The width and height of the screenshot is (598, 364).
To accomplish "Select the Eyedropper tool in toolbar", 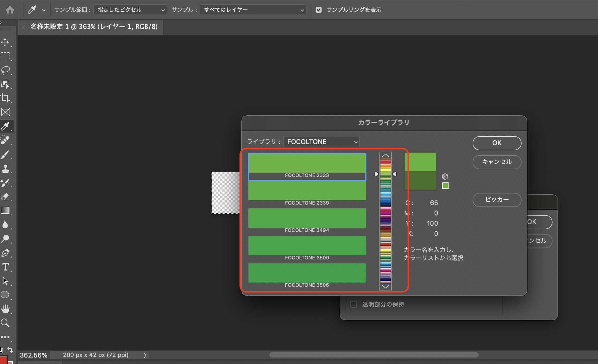I will tap(5, 126).
